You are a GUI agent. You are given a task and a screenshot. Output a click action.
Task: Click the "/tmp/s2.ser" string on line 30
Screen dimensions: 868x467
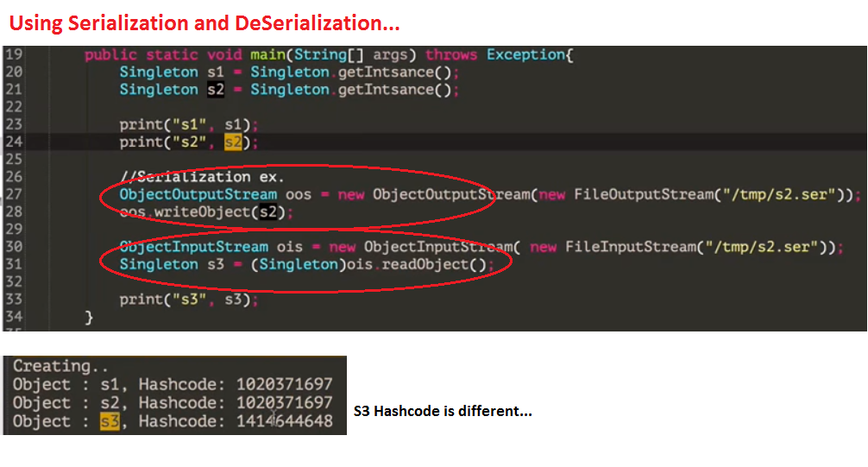[762, 247]
